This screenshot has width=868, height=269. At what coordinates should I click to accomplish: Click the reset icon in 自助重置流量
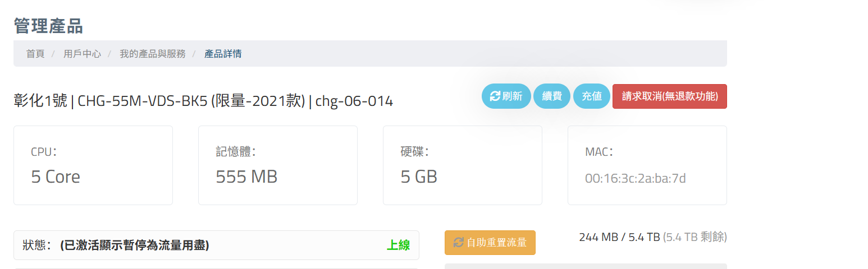click(459, 243)
